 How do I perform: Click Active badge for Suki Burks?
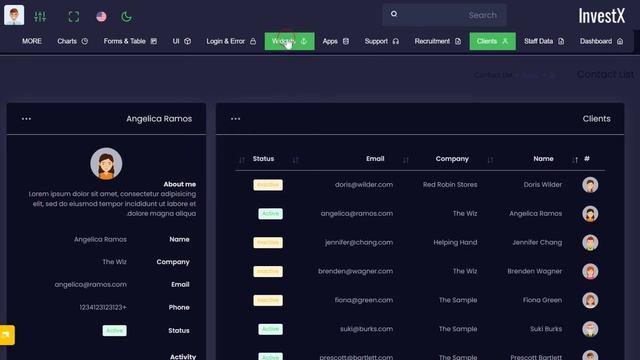point(270,329)
